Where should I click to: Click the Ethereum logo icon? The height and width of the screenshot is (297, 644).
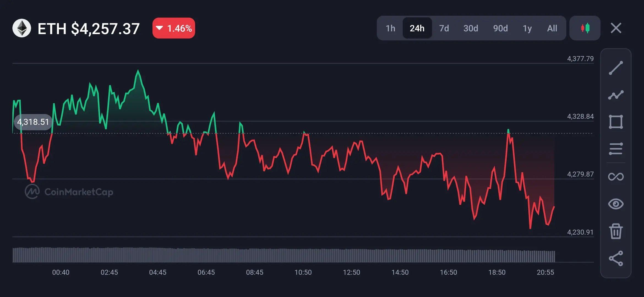(x=22, y=28)
